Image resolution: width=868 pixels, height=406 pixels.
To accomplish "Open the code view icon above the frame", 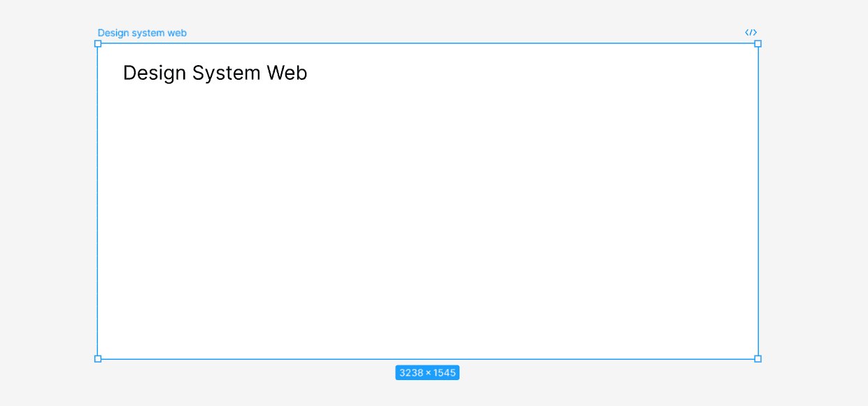I will (x=750, y=32).
